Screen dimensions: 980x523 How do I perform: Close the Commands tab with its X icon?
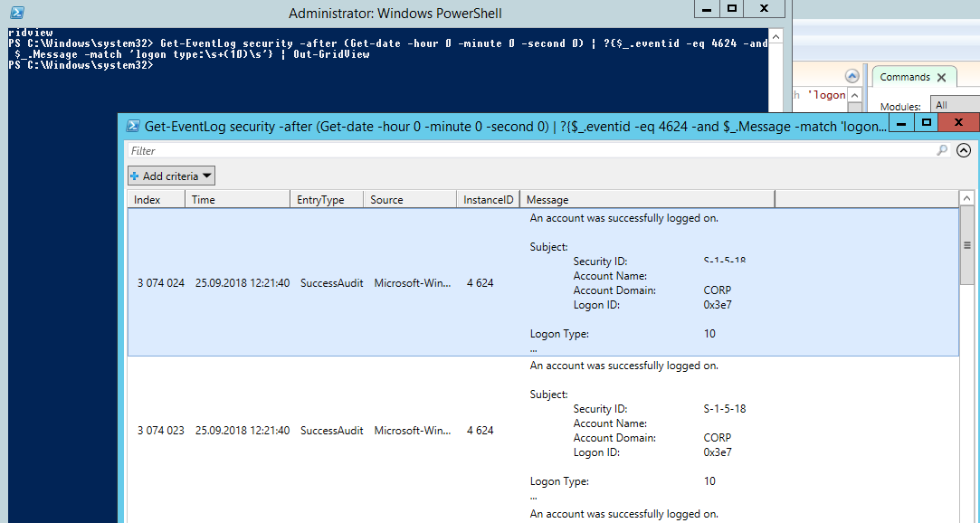pos(941,78)
